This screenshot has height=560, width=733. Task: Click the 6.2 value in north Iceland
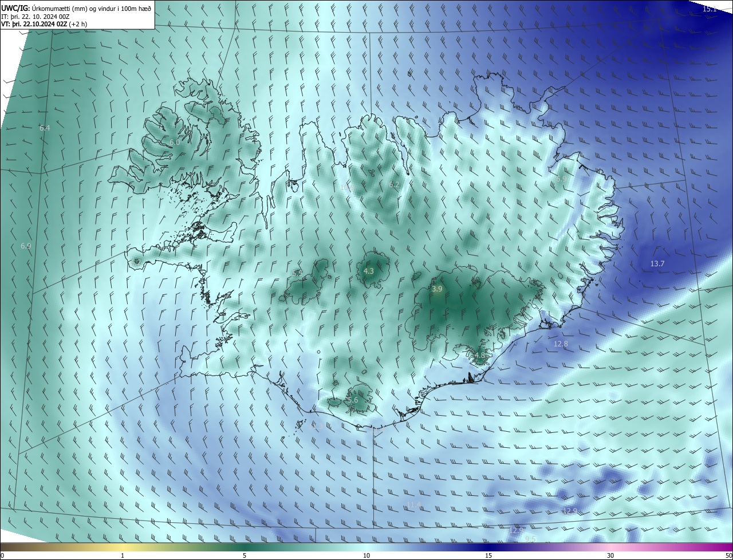[394, 185]
